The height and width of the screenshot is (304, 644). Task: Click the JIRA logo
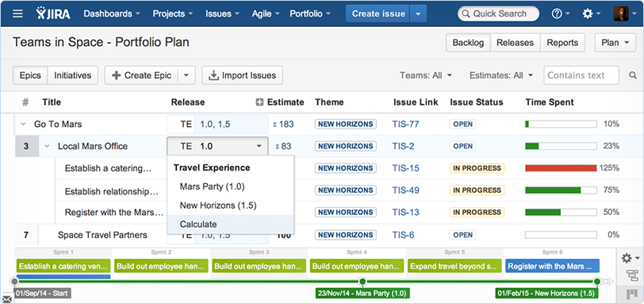click(53, 13)
